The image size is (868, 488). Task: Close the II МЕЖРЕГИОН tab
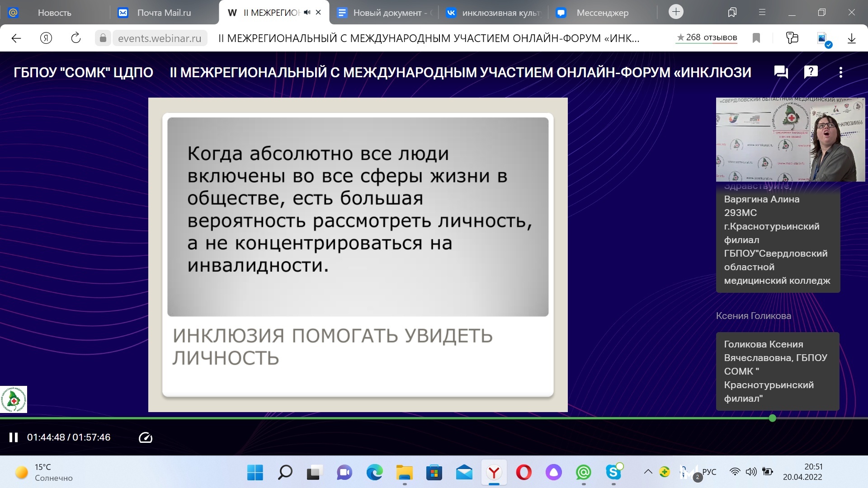(x=318, y=13)
